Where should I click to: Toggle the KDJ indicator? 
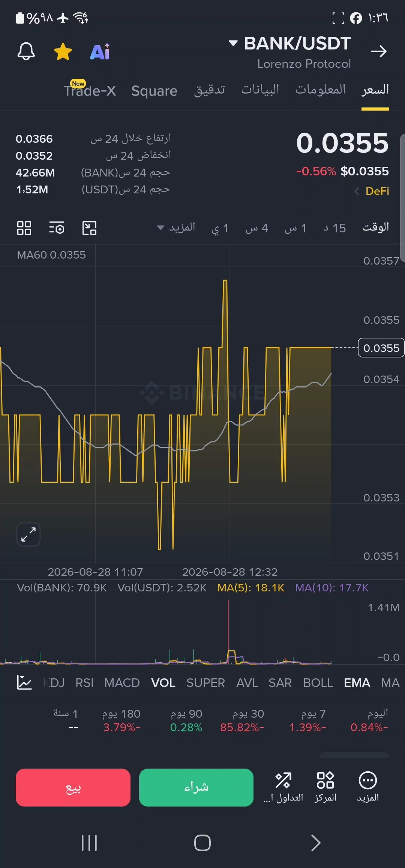click(54, 683)
